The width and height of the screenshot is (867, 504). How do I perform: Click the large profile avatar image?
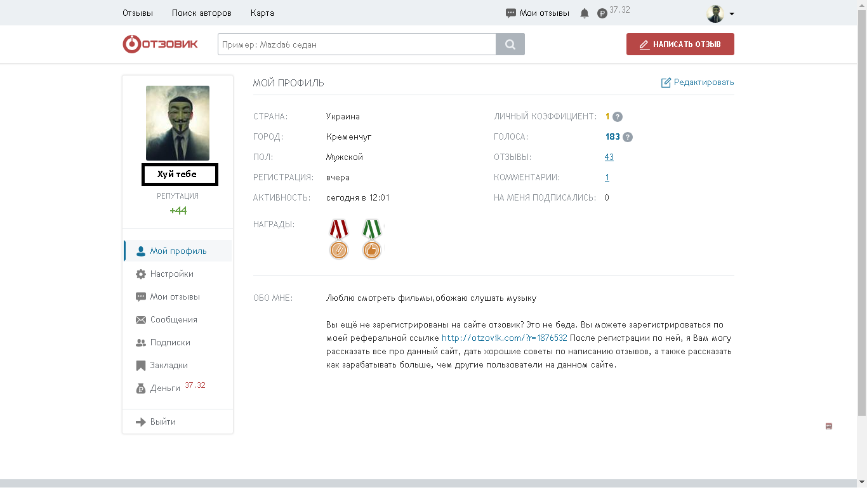pos(178,123)
